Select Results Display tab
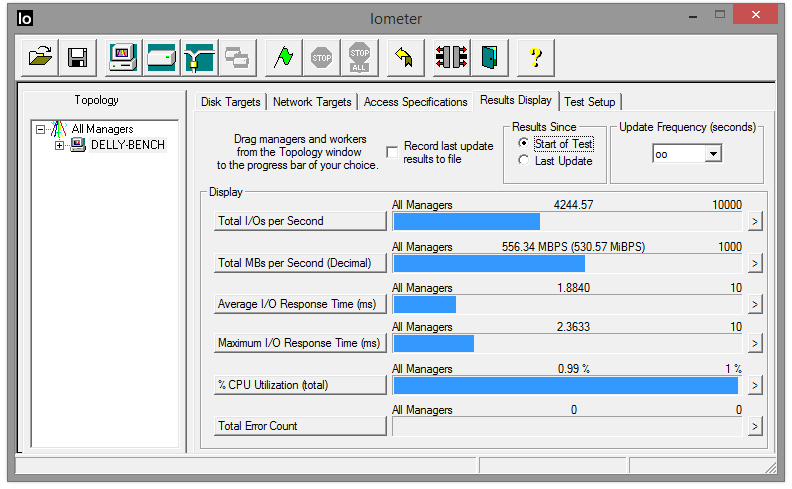This screenshot has height=489, width=792. coord(516,100)
